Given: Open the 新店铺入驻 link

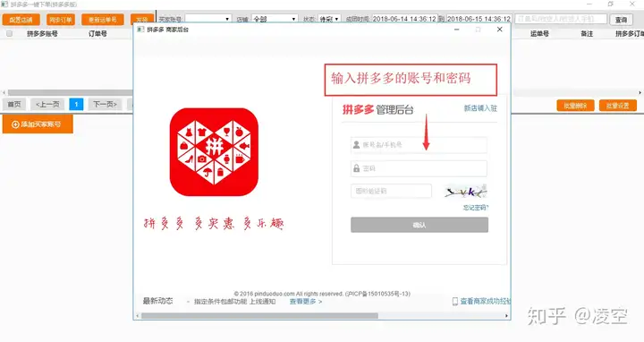Looking at the screenshot, I should (480, 108).
